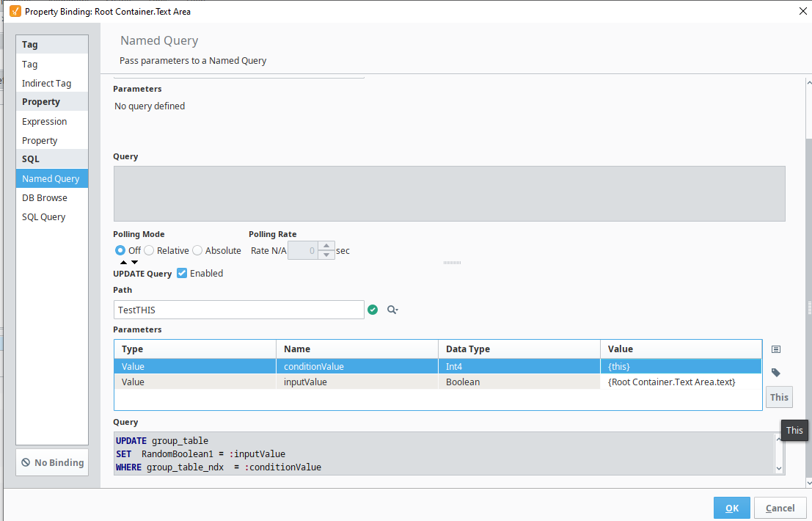Click the text editor icon beside the Value column
Viewport: 812px width, 521px height.
click(776, 349)
